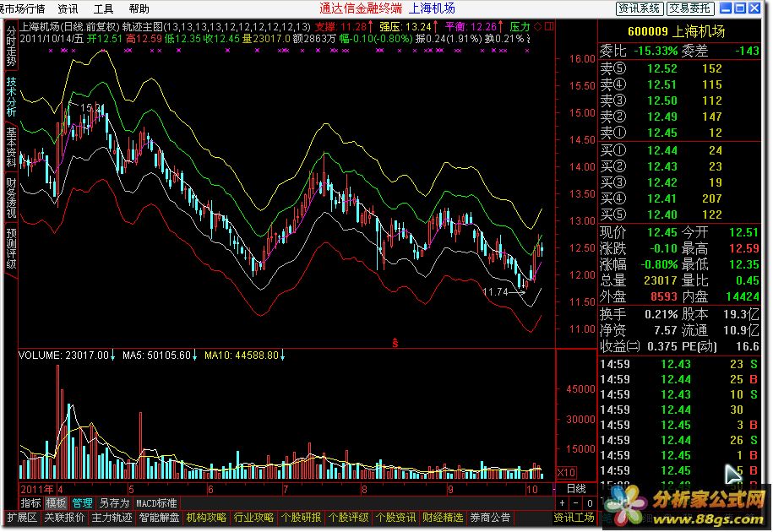Minimize the 通达信 window
This screenshot has height=532, width=773.
pyautogui.click(x=726, y=8)
